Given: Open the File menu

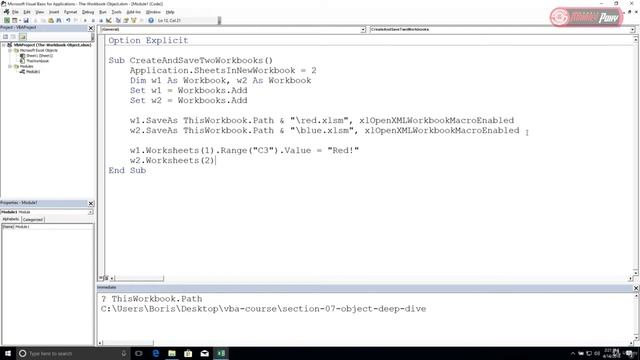Looking at the screenshot, I should (x=15, y=12).
